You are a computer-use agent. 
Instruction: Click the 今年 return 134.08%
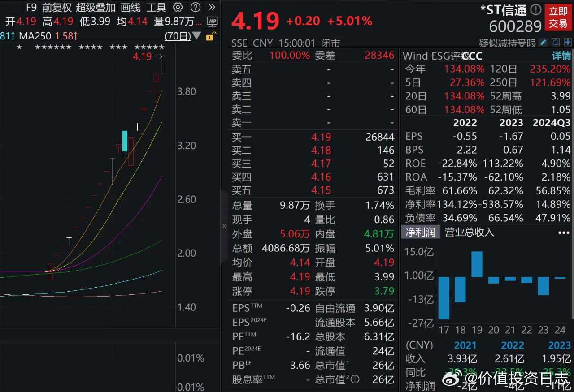click(x=464, y=69)
